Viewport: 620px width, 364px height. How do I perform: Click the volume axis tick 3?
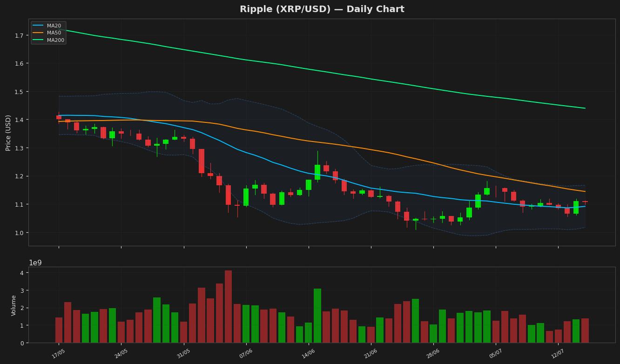22,290
